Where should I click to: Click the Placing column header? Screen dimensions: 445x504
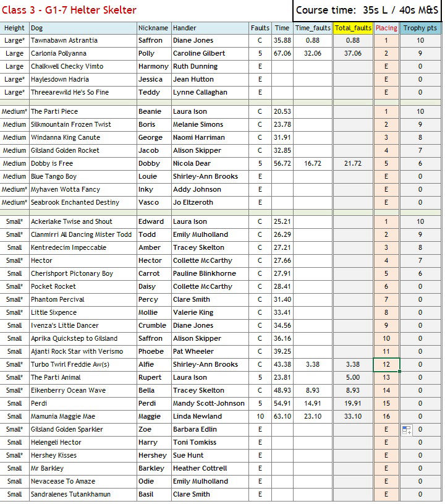(x=386, y=28)
